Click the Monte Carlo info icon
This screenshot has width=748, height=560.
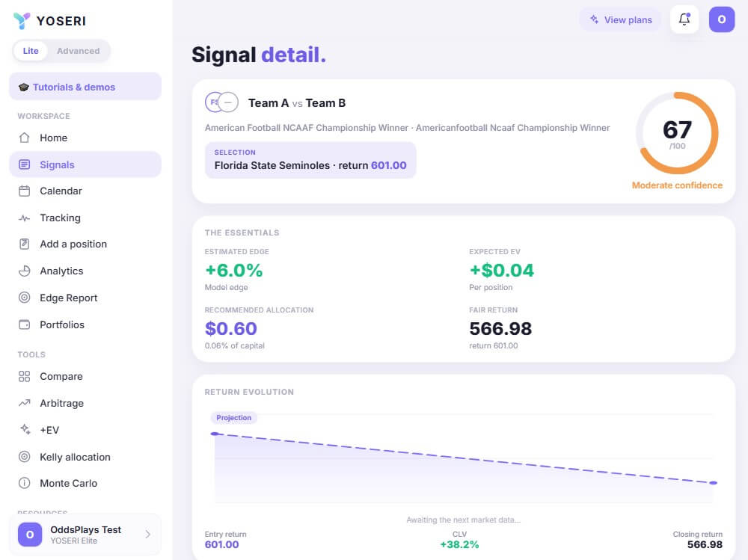(25, 483)
